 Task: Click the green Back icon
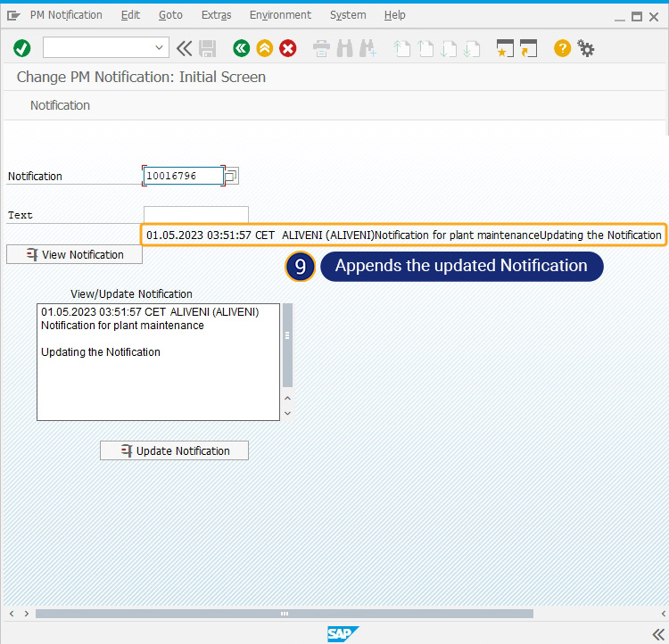[x=241, y=48]
